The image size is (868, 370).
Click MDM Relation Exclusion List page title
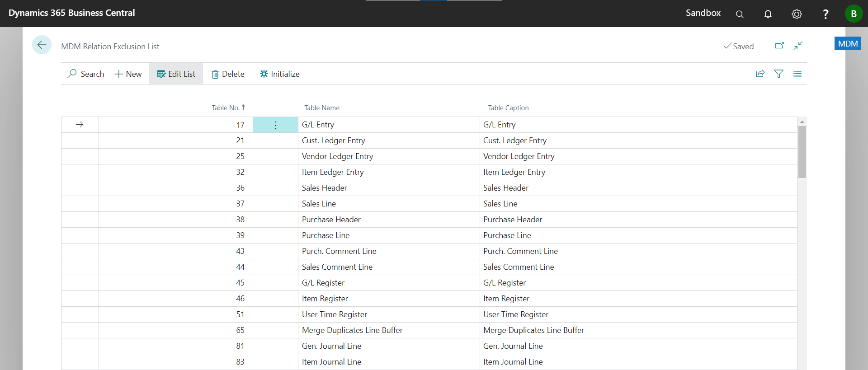click(110, 46)
